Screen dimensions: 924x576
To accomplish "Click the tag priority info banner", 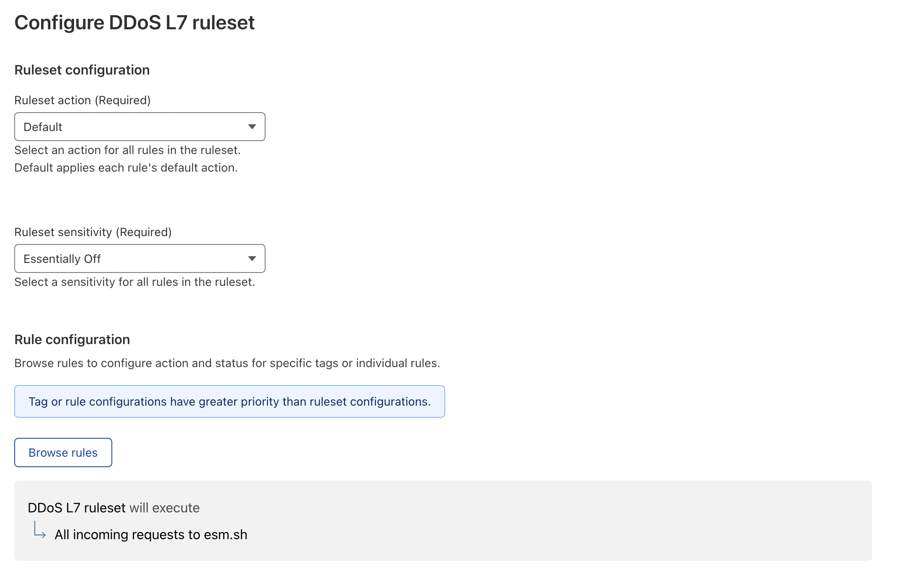I will tap(229, 401).
